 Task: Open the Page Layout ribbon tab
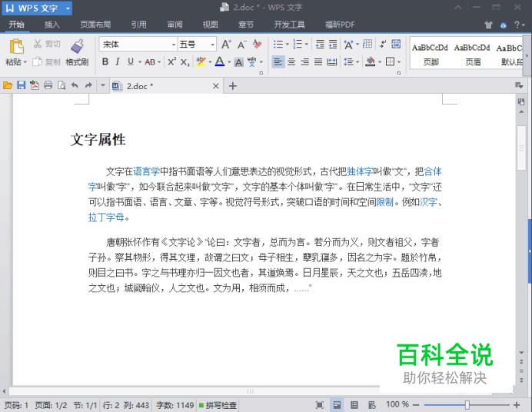tap(95, 25)
